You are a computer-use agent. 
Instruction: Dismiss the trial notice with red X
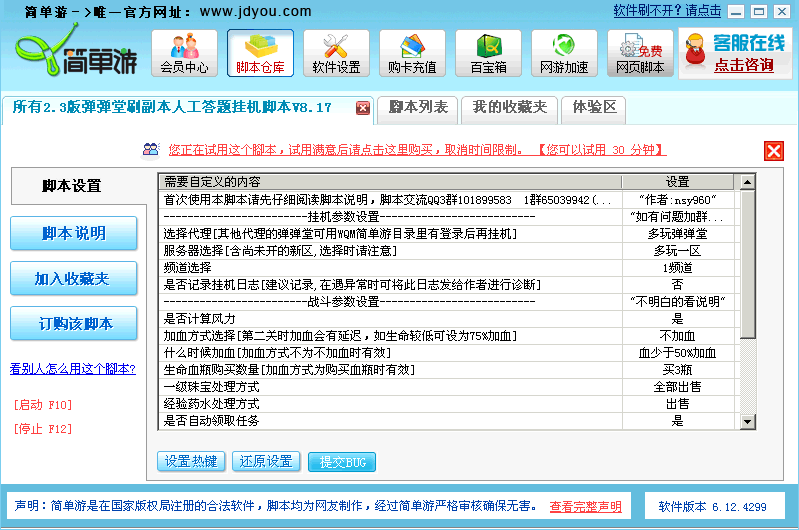pos(774,151)
